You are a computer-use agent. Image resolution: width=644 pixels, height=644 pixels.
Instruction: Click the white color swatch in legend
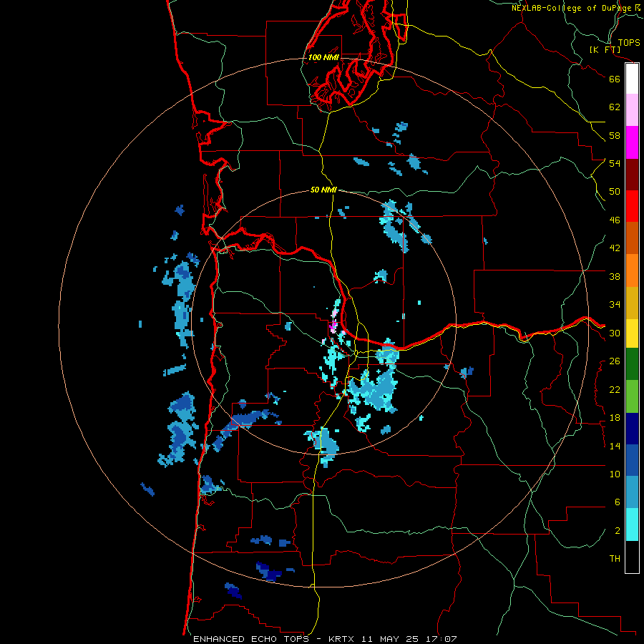632,79
